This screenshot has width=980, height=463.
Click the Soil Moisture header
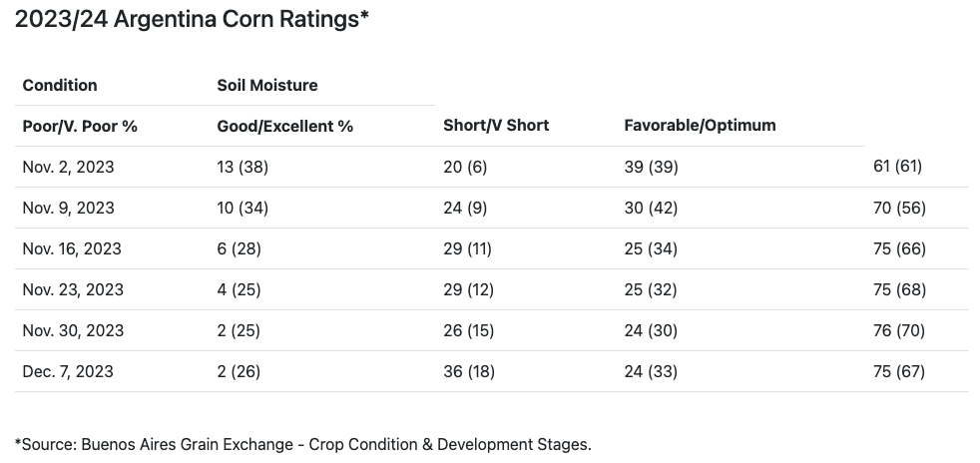point(267,85)
